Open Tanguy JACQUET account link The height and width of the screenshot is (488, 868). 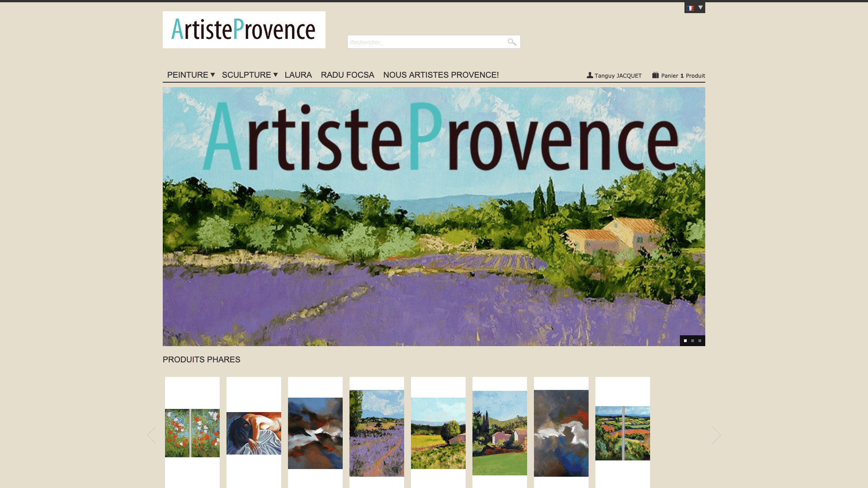click(x=618, y=76)
